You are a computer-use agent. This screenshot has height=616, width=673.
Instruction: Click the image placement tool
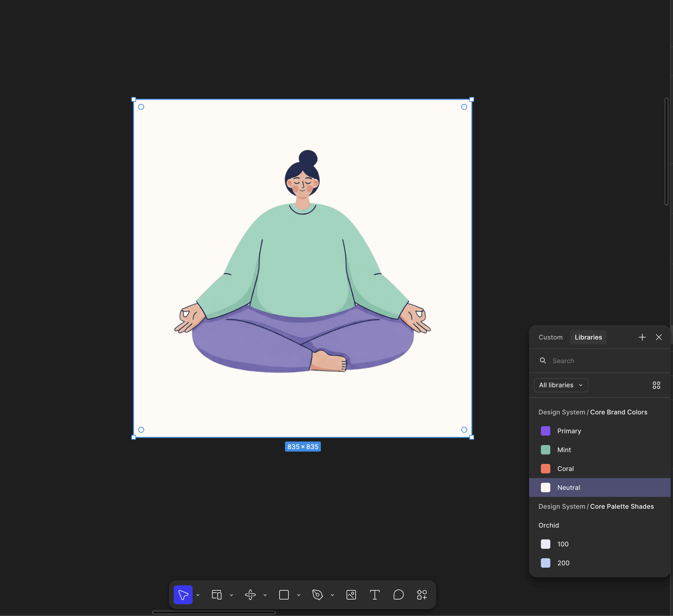click(x=351, y=595)
